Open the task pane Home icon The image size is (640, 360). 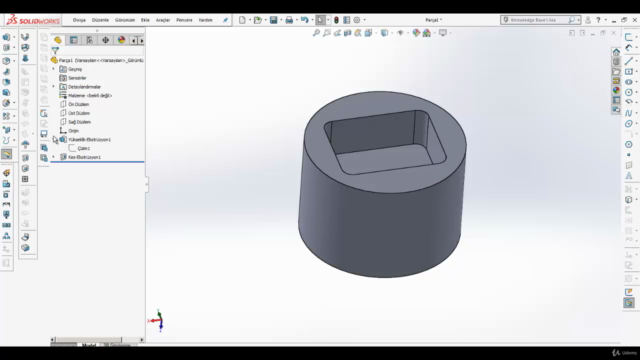[x=616, y=52]
